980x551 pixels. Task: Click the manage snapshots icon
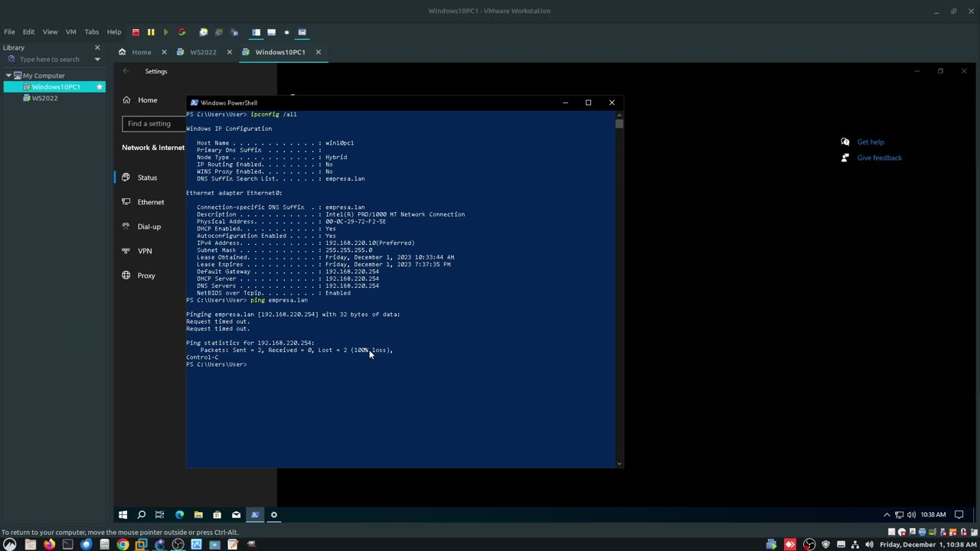coord(234,32)
